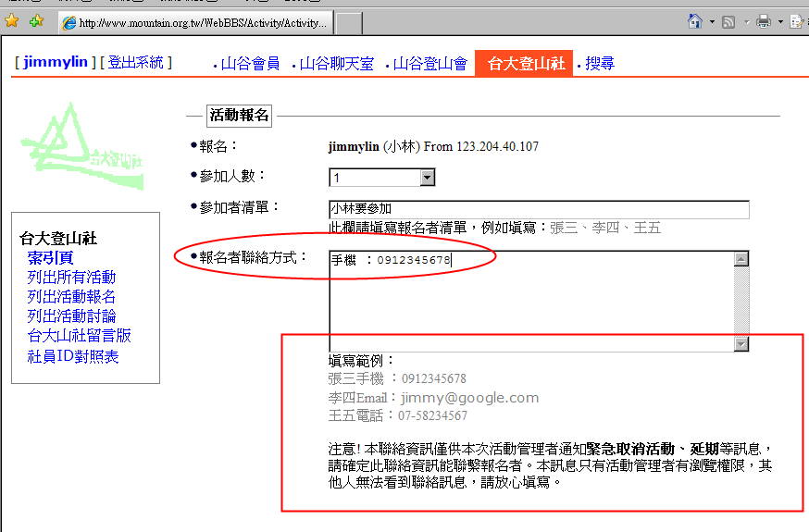Open the feeds dropdown arrow
The image size is (809, 532).
pos(747,21)
